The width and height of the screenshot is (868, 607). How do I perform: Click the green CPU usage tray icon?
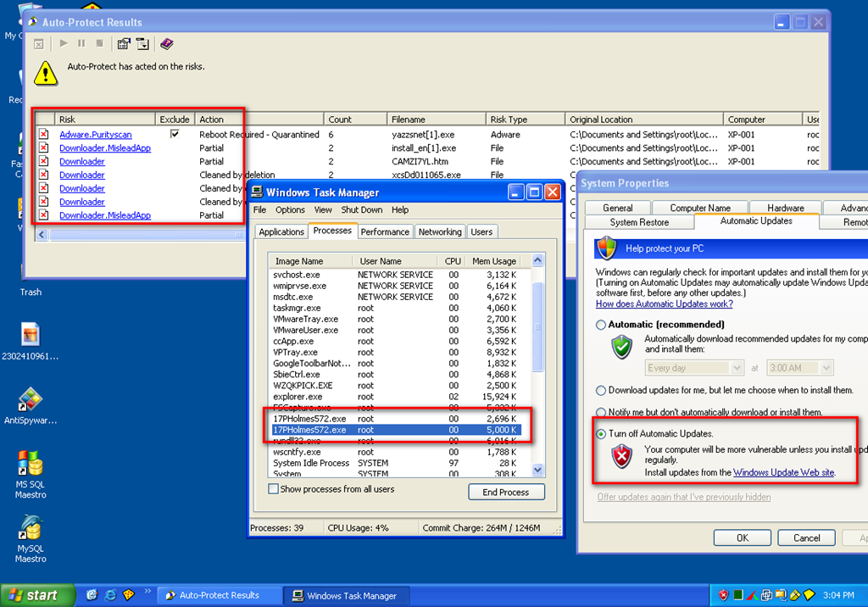[x=738, y=595]
